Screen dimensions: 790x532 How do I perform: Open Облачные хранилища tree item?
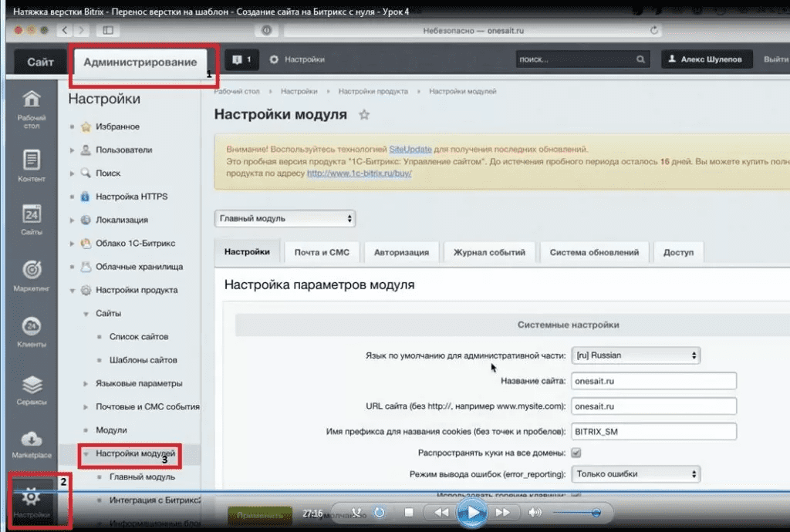point(139,267)
